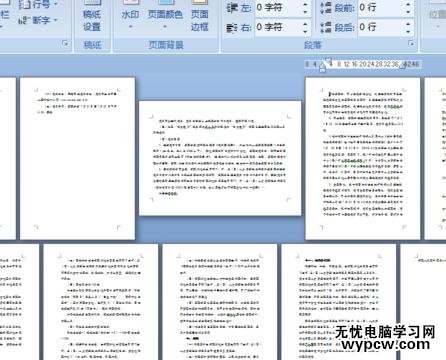Click the 稿纸 group label
The height and width of the screenshot is (360, 446).
pos(92,45)
